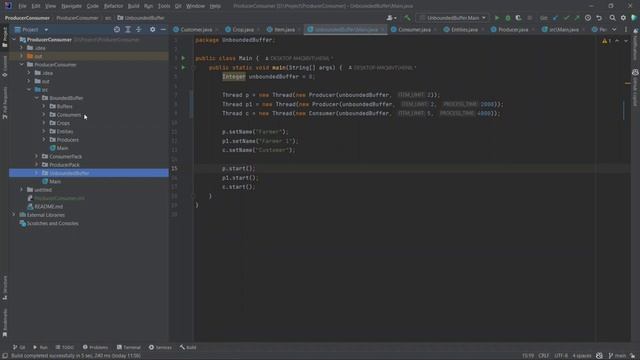Open the UnboundedBuffer.Main run configuration dropdown
Viewport: 640px width, 360px height.
pos(452,18)
